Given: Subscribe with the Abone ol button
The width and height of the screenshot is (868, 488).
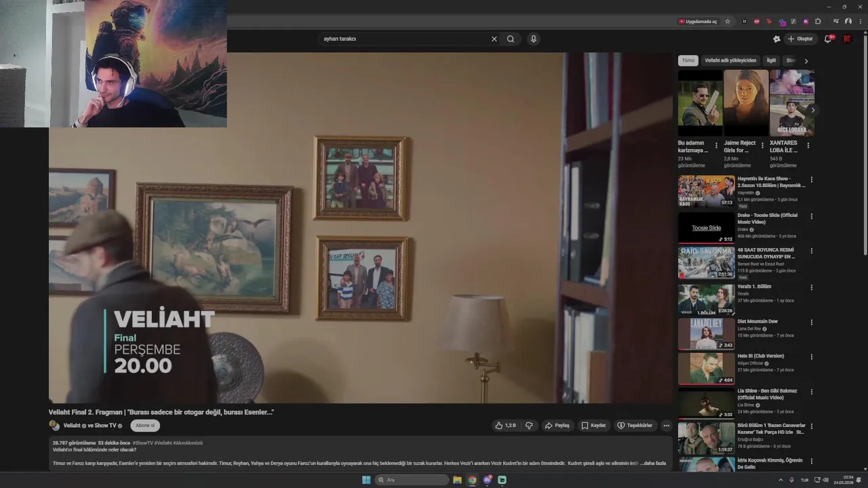Looking at the screenshot, I should pyautogui.click(x=145, y=426).
